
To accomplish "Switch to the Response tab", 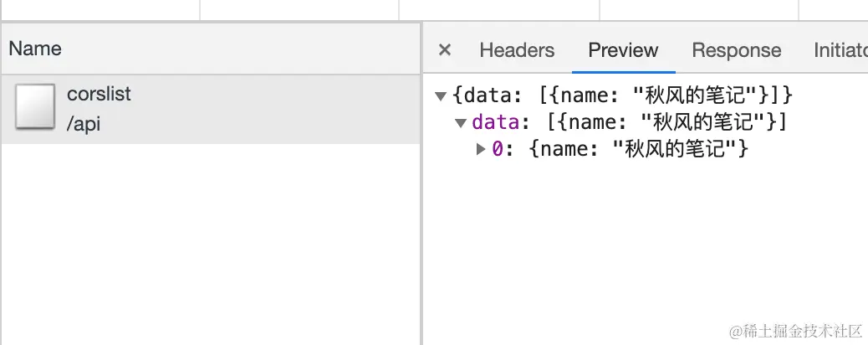I will click(736, 50).
